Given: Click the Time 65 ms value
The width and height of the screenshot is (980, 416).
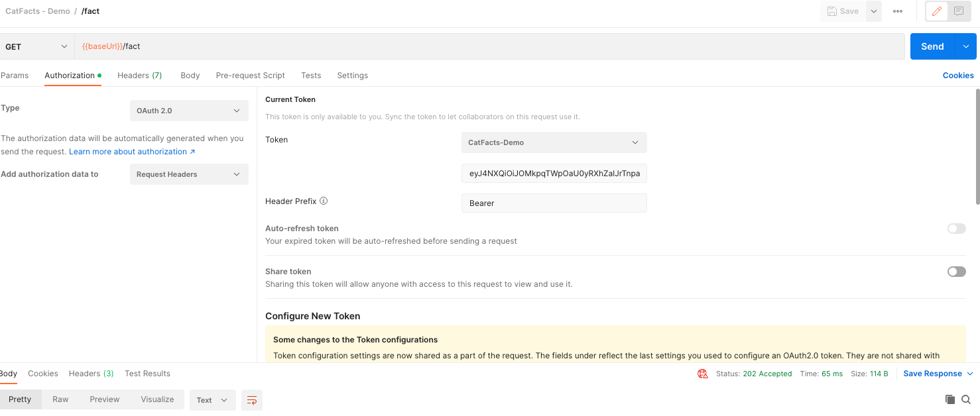Looking at the screenshot, I should pyautogui.click(x=832, y=374).
